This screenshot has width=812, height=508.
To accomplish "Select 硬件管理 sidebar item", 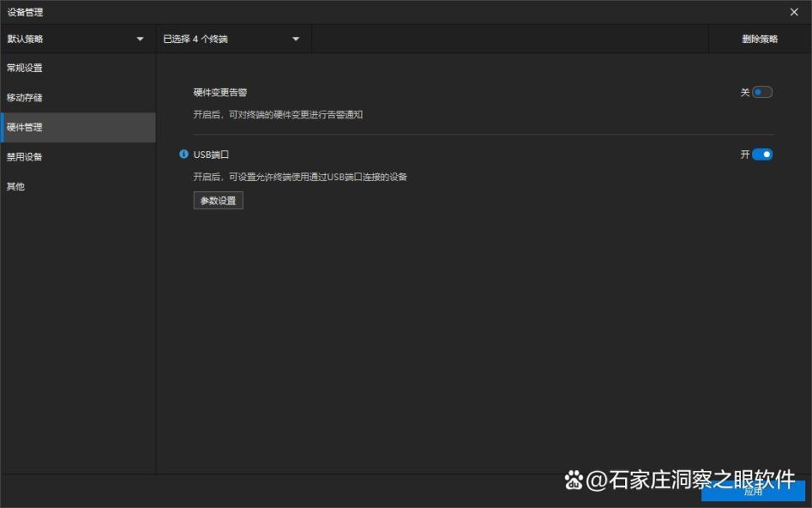I will coord(78,128).
